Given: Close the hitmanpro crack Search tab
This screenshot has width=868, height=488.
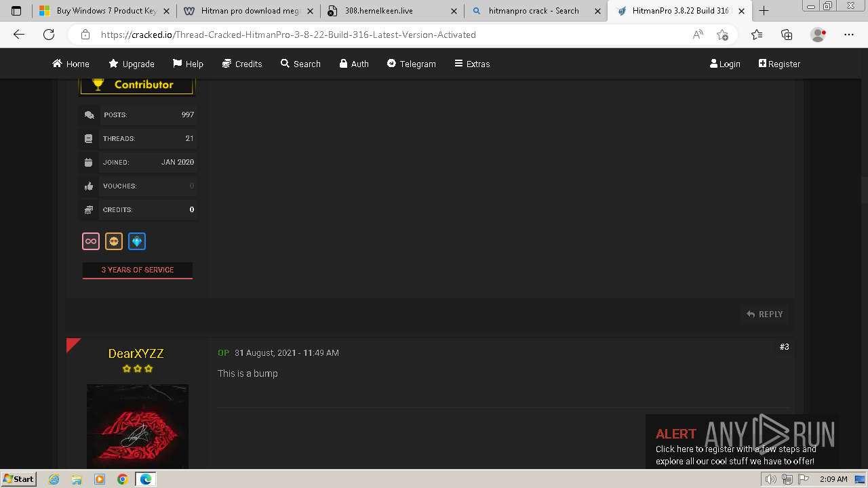Looking at the screenshot, I should click(597, 11).
